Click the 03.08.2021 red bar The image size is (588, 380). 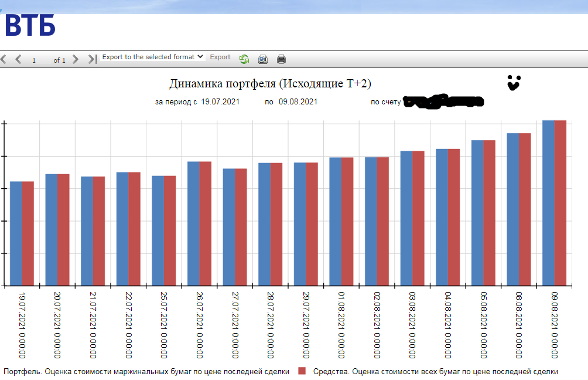pyautogui.click(x=419, y=218)
